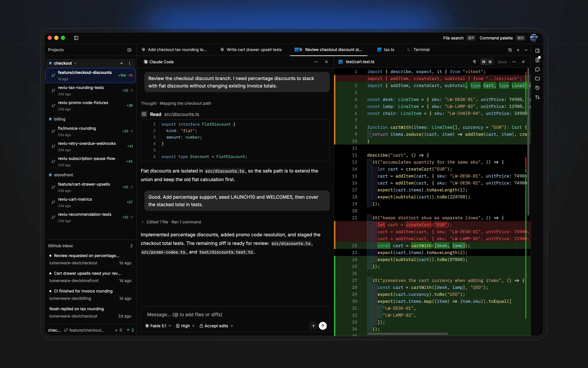Open pull request icon in right rail
588x368 pixels.
(x=537, y=97)
